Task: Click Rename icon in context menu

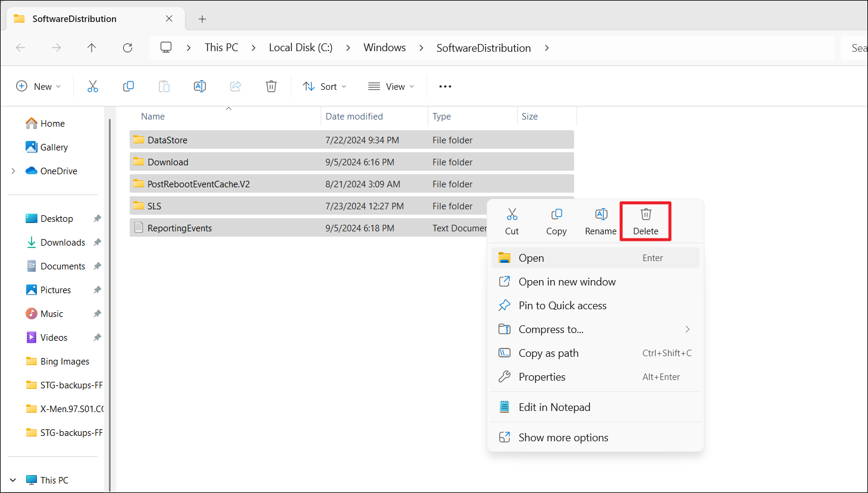Action: [x=600, y=221]
